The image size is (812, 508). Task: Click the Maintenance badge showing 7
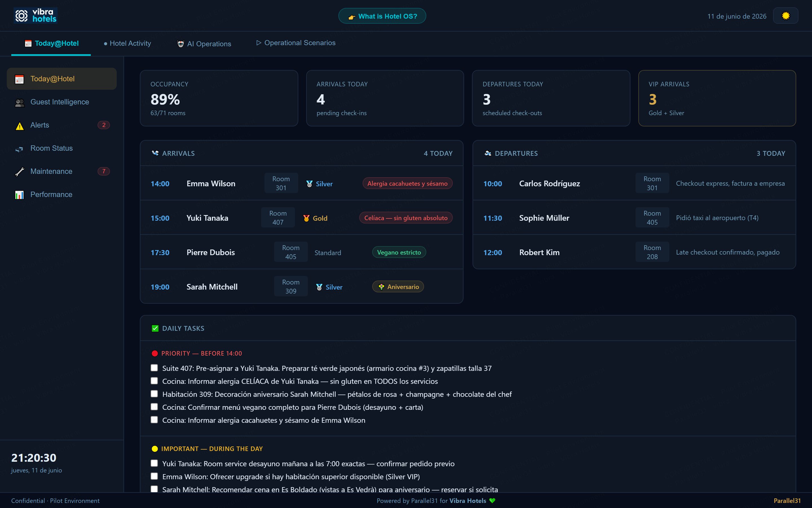point(104,171)
